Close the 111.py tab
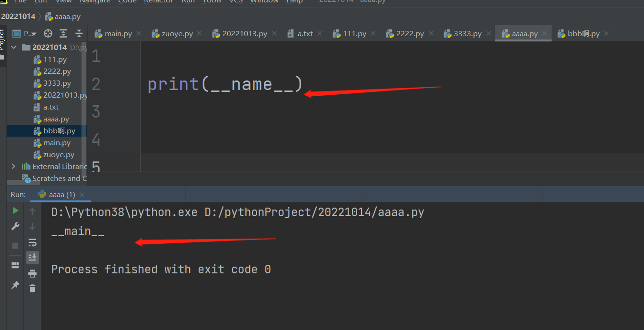This screenshot has width=644, height=330. (373, 34)
